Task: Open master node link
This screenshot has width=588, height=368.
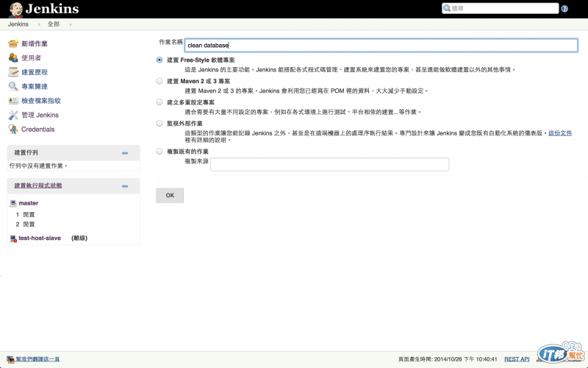Action: click(x=29, y=203)
